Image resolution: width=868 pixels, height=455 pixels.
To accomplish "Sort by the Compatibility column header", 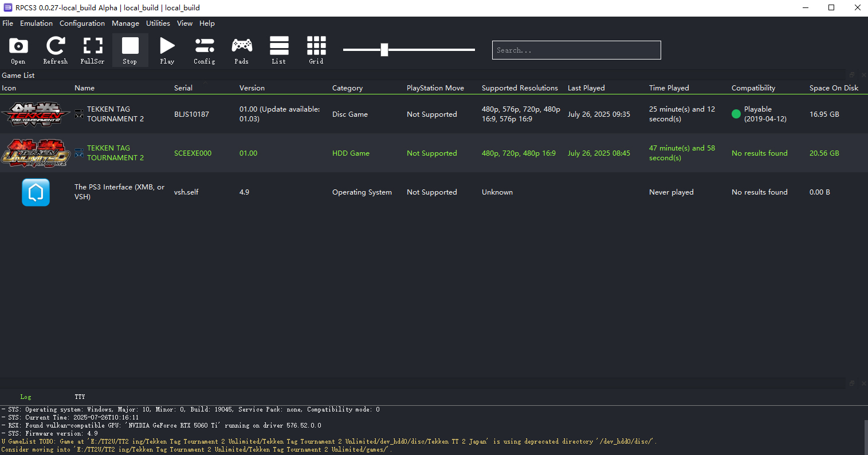I will (753, 88).
